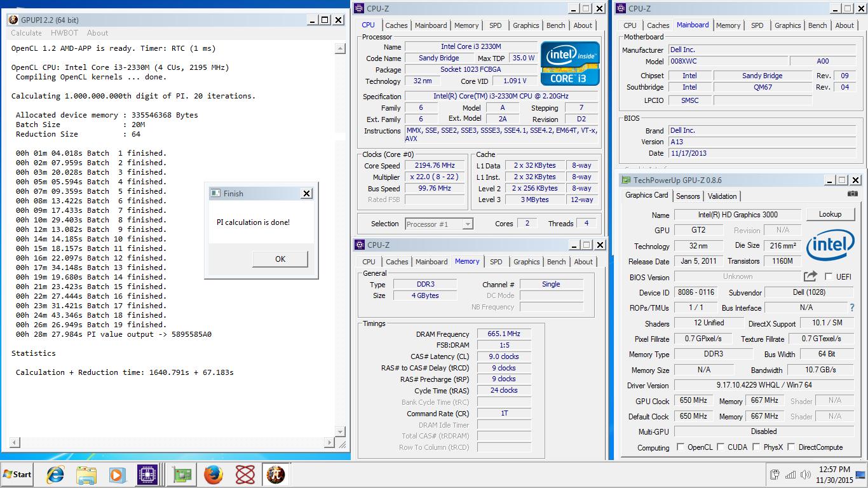Click the volume speaker tray icon
The width and height of the screenshot is (868, 488).
click(806, 475)
